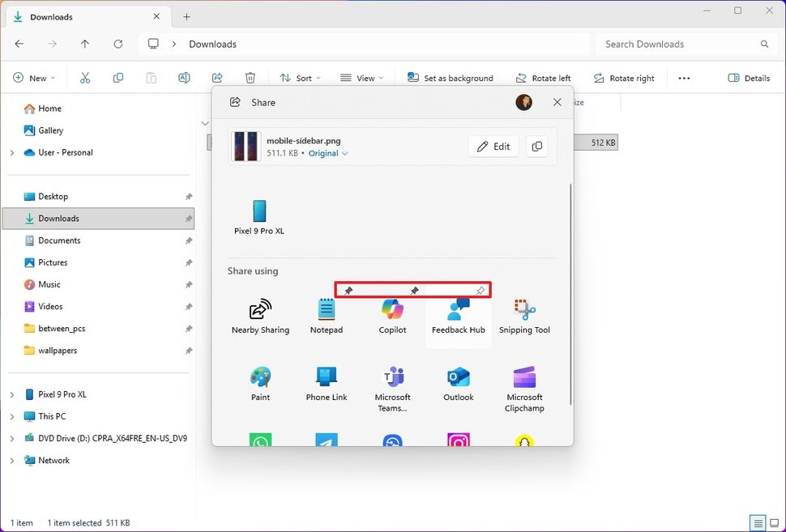The height and width of the screenshot is (532, 786).
Task: Expand This PC in the navigation pane
Action: pos(12,416)
